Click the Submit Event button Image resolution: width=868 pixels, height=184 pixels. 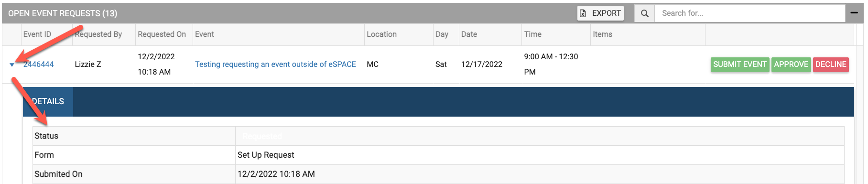tap(740, 64)
